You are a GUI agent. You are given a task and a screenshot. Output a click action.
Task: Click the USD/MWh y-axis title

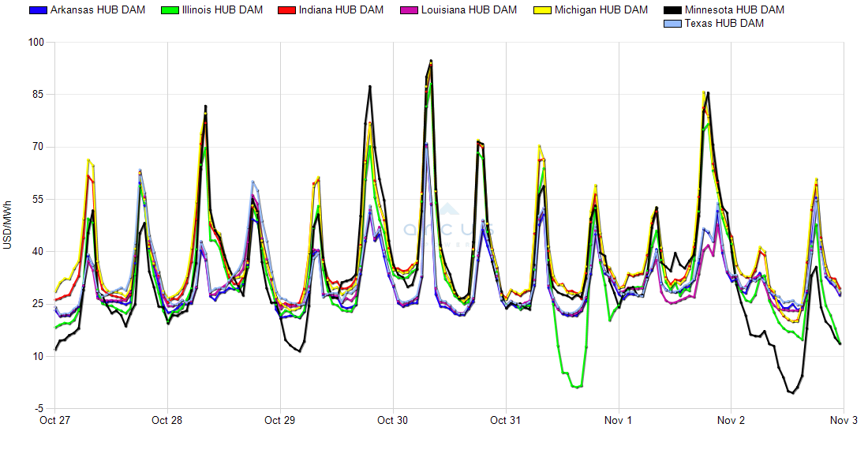(8, 225)
